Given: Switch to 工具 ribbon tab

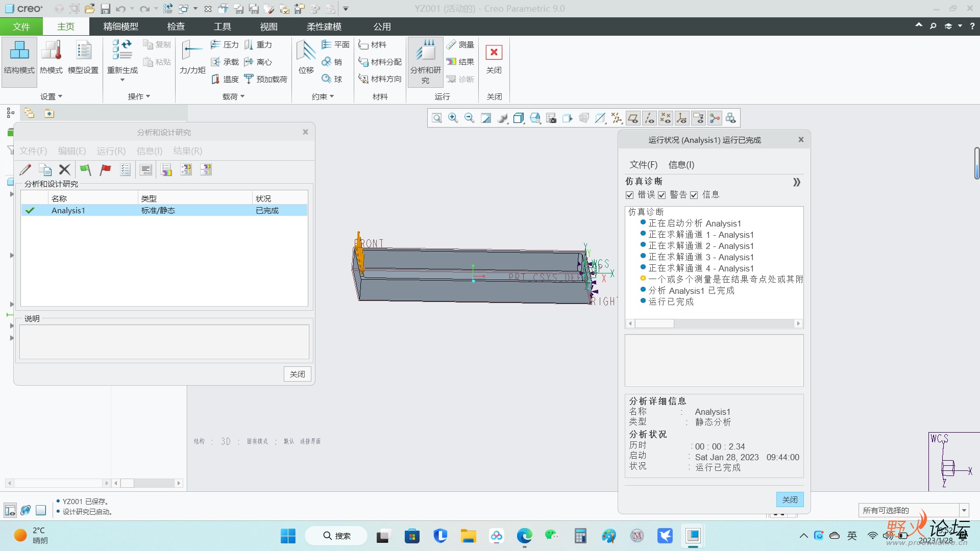Looking at the screenshot, I should (x=223, y=27).
